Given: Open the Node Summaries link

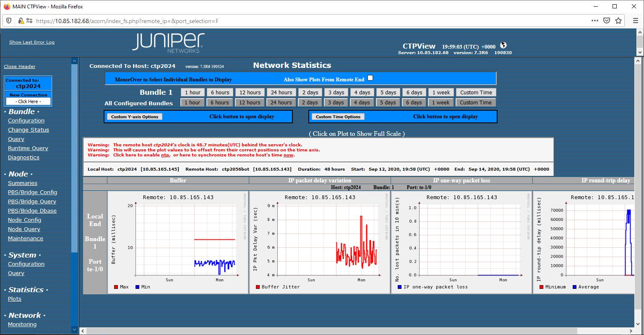Looking at the screenshot, I should (x=23, y=183).
